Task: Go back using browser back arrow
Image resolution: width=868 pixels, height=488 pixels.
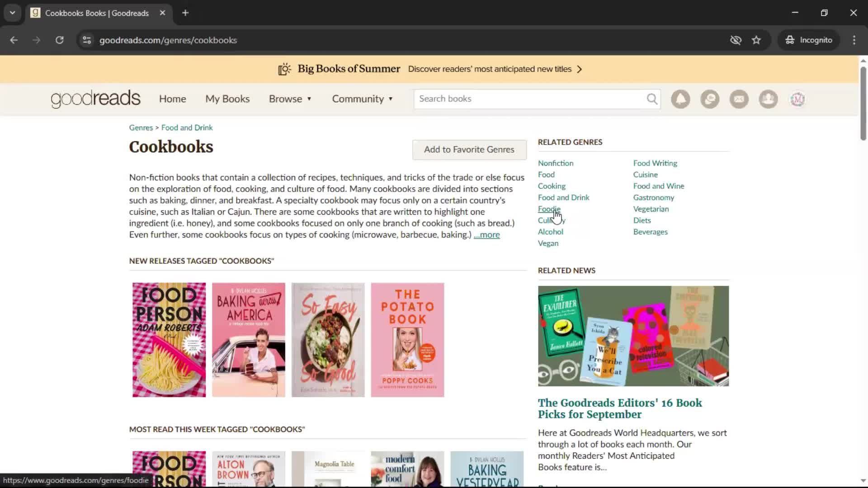Action: coord(14,40)
